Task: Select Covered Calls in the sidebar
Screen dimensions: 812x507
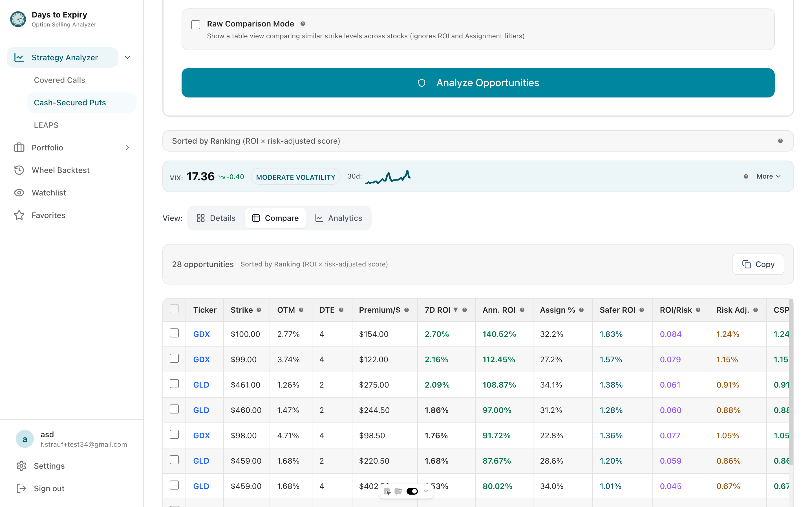Action: point(59,80)
